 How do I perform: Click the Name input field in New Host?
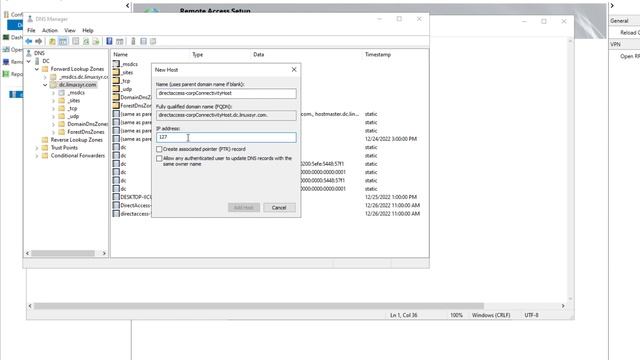coord(226,93)
